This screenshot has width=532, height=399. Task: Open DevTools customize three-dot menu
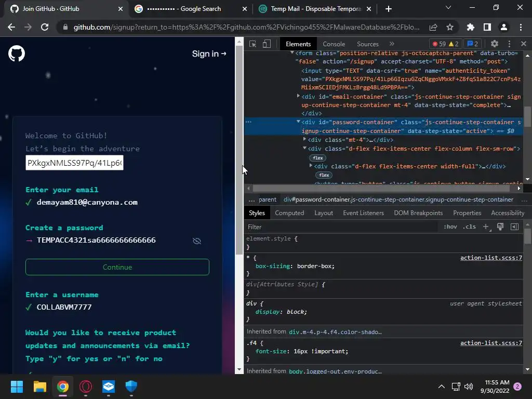click(x=509, y=44)
